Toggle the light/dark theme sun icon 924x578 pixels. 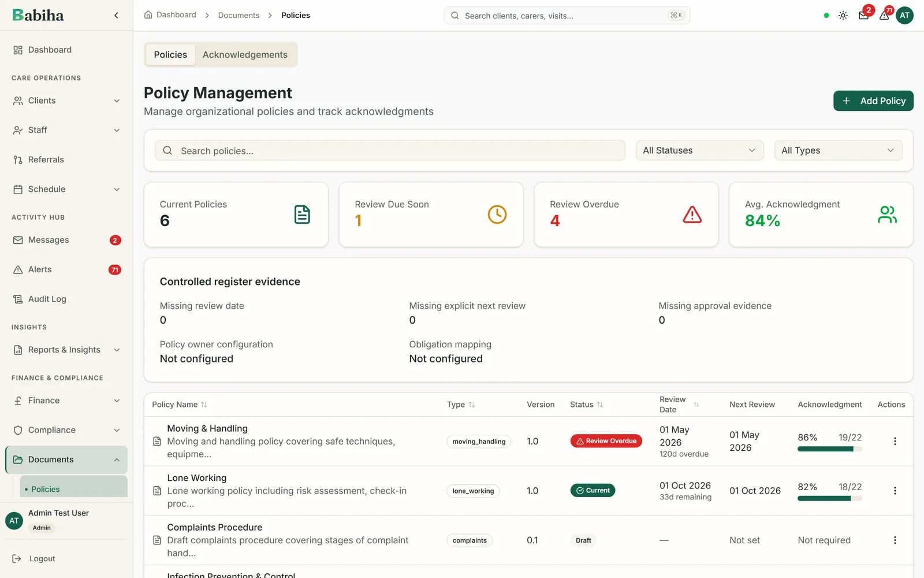coord(843,16)
